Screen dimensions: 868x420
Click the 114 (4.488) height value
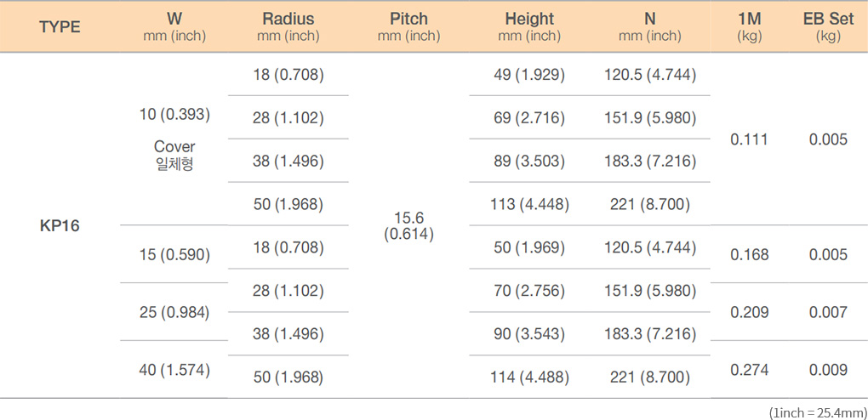(529, 377)
